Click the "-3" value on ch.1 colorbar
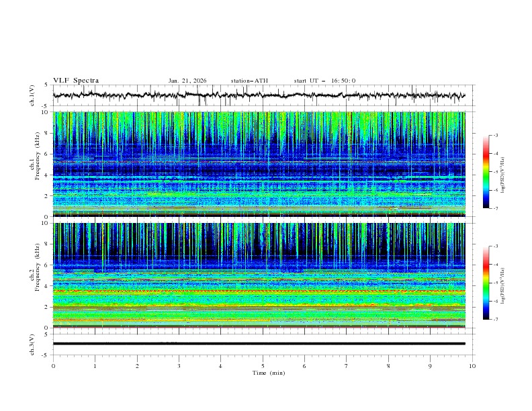 (496, 135)
